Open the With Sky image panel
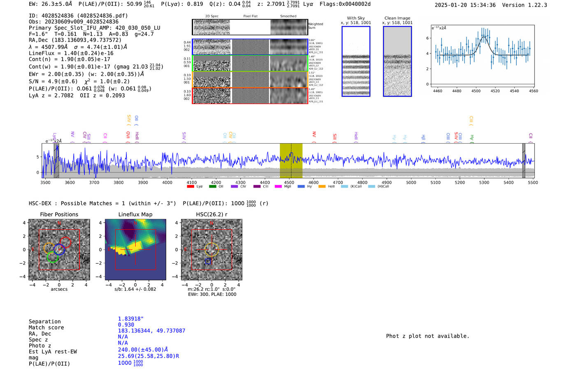This screenshot has width=576, height=392. [x=356, y=61]
